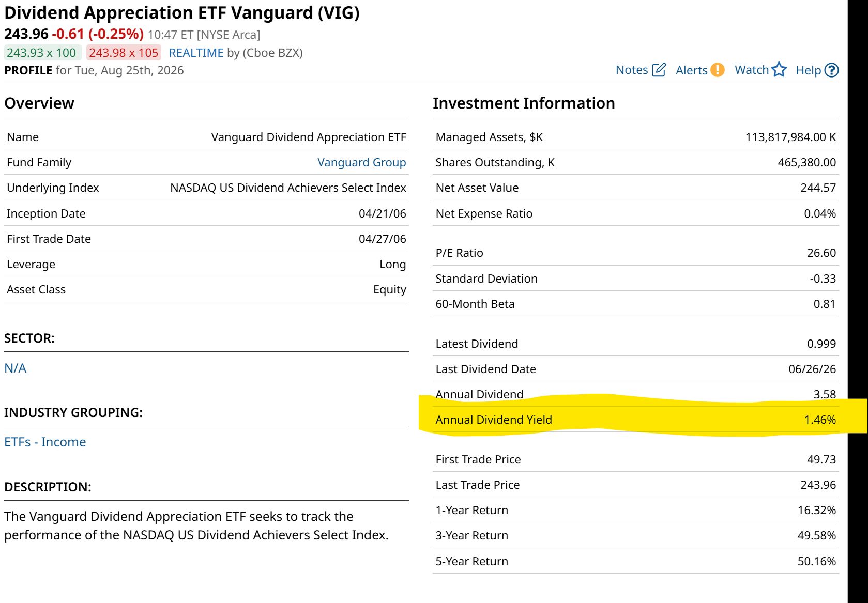Screen dimensions: 868x603
Task: Click the Underlying Index label
Action: [53, 188]
